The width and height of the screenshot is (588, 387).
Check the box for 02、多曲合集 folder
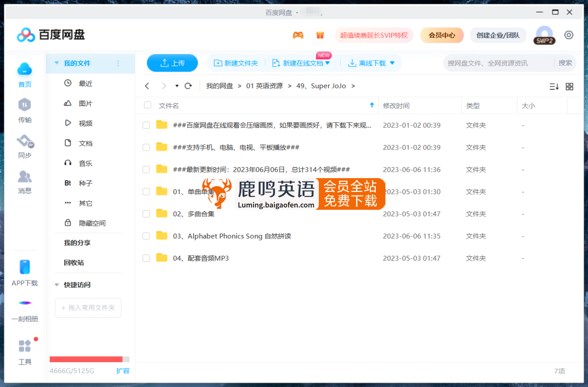146,214
